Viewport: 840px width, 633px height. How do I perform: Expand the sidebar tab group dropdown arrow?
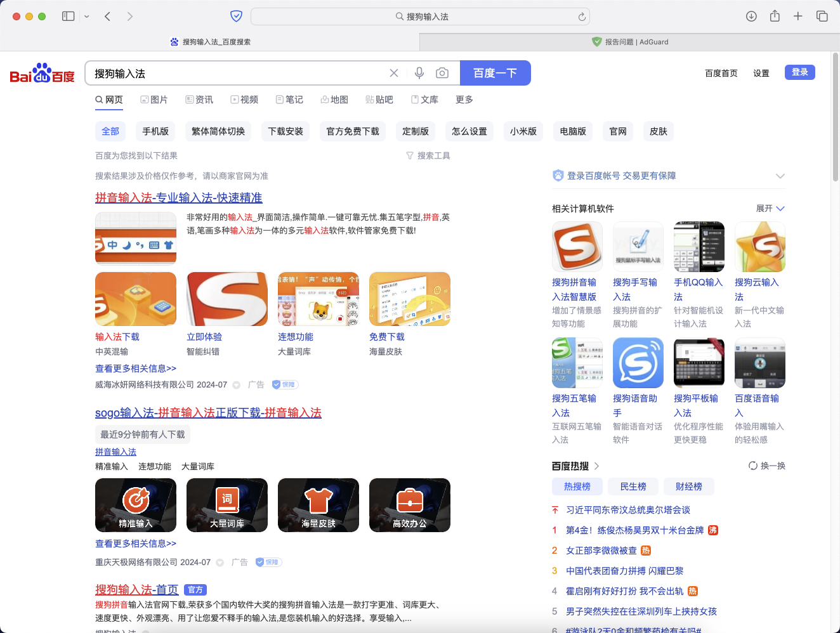87,16
